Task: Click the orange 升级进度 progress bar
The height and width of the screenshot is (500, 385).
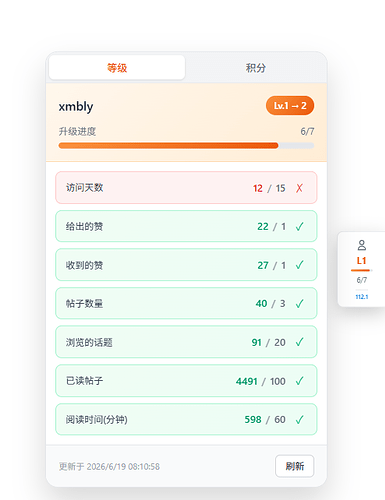Action: coord(186,145)
